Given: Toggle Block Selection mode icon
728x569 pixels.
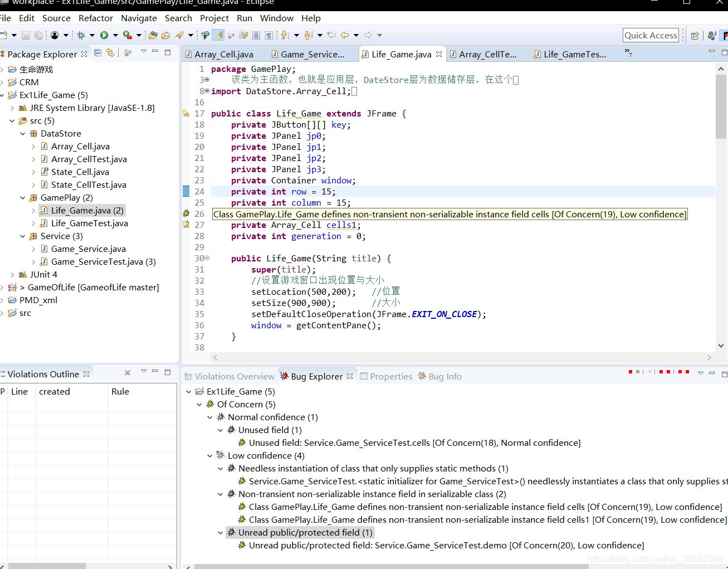Looking at the screenshot, I should tap(256, 35).
